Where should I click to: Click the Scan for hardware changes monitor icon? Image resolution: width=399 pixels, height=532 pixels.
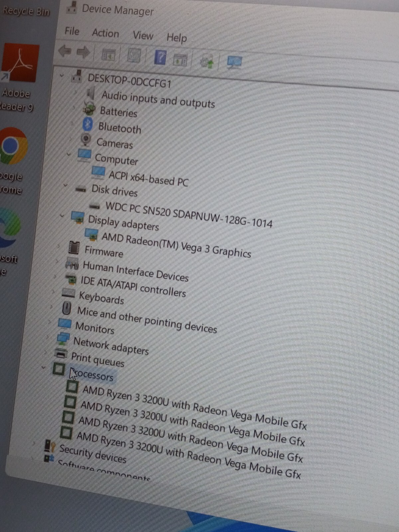point(234,63)
